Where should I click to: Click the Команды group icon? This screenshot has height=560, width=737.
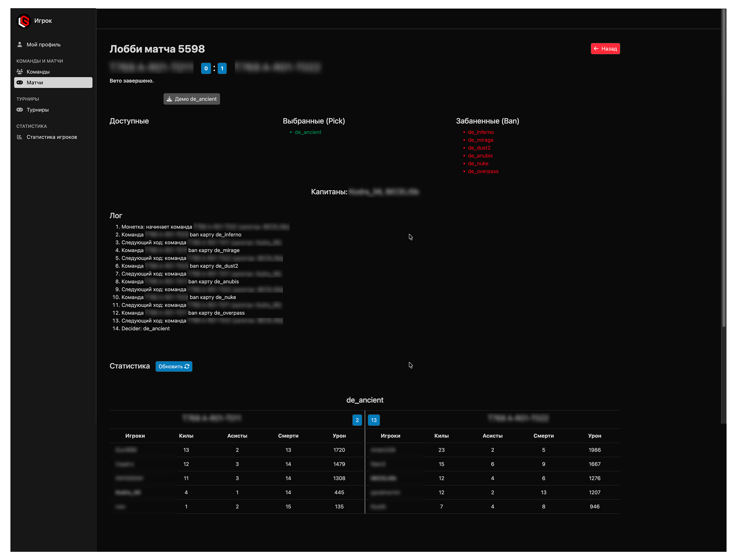coord(20,72)
